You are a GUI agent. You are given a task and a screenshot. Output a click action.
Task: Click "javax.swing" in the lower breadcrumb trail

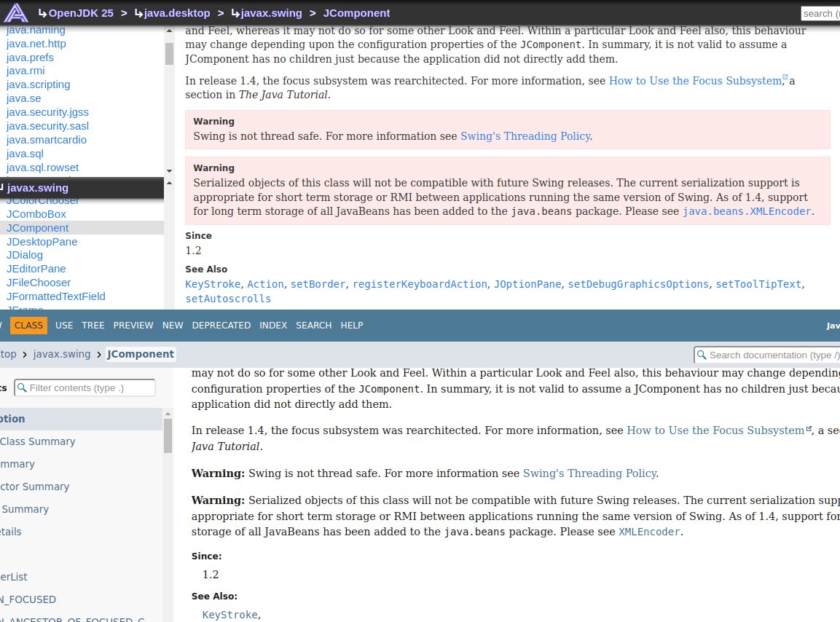click(x=62, y=354)
